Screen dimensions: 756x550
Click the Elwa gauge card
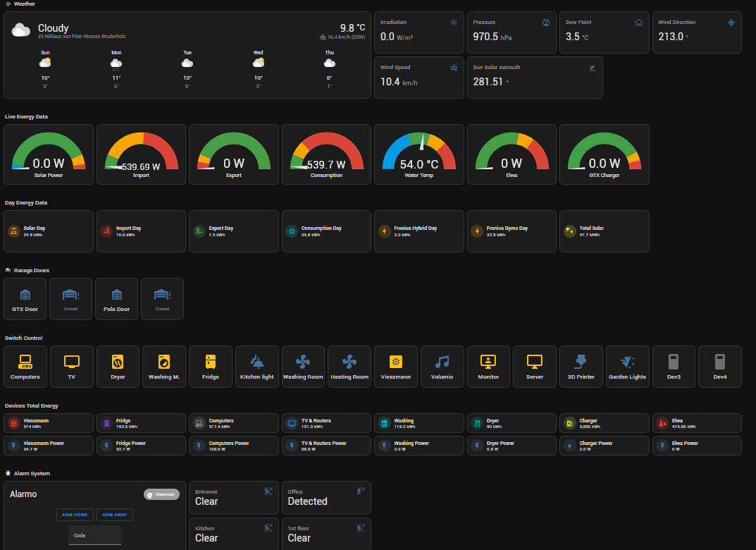(512, 154)
